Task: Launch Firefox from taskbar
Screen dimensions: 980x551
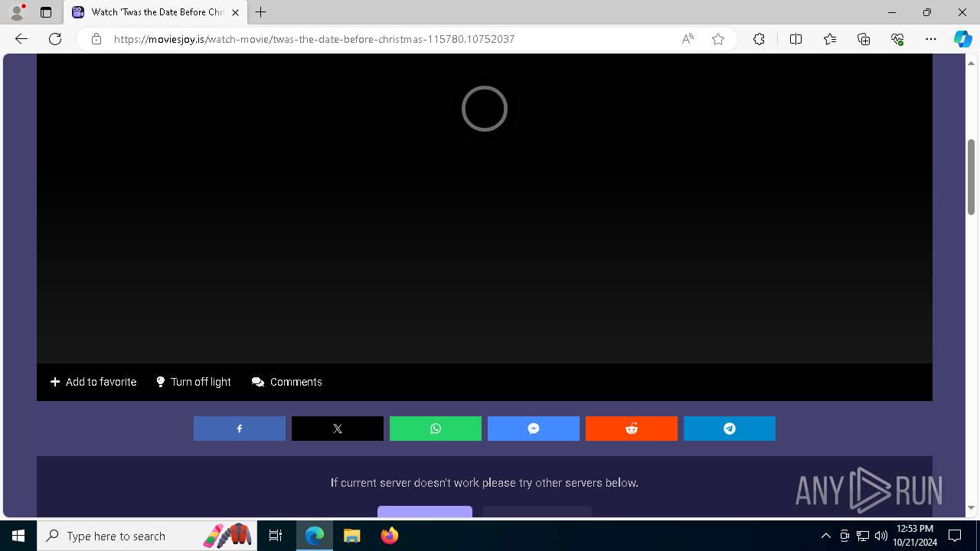Action: coord(389,536)
